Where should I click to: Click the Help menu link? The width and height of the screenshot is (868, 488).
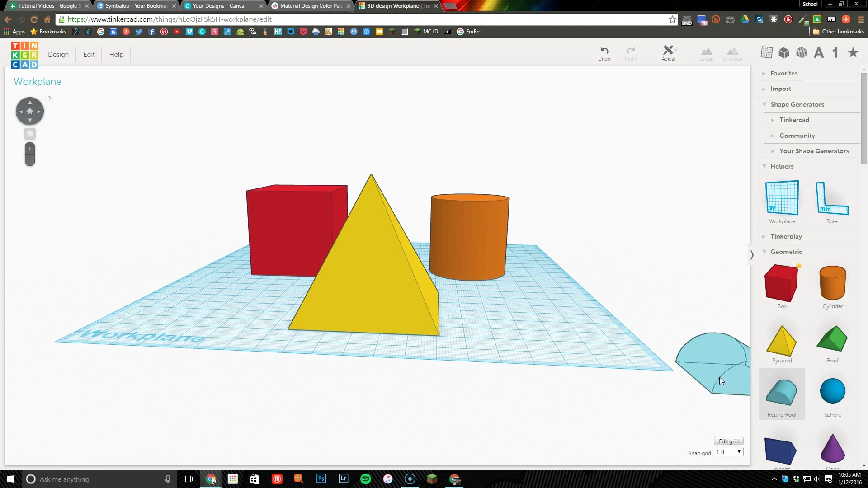(116, 54)
